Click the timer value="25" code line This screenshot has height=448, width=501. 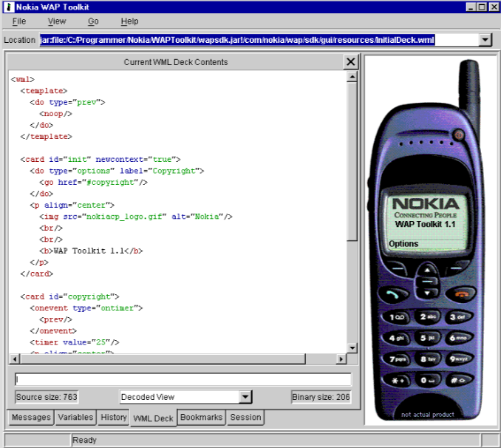(75, 342)
